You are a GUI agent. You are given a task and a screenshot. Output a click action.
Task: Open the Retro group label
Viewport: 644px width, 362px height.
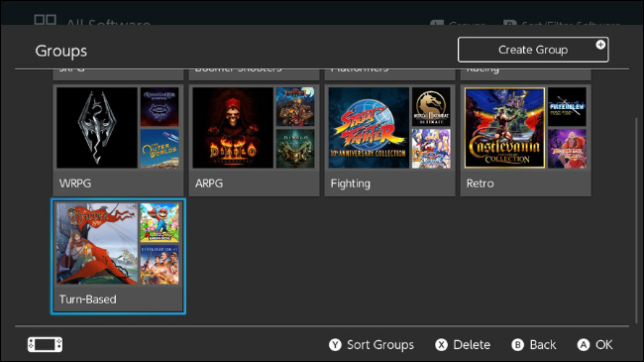click(481, 183)
